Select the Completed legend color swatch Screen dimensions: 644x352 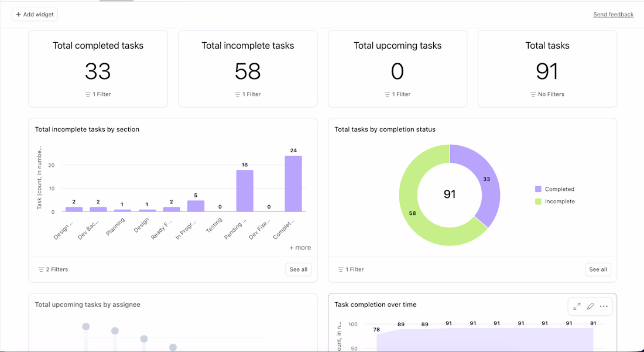(538, 189)
